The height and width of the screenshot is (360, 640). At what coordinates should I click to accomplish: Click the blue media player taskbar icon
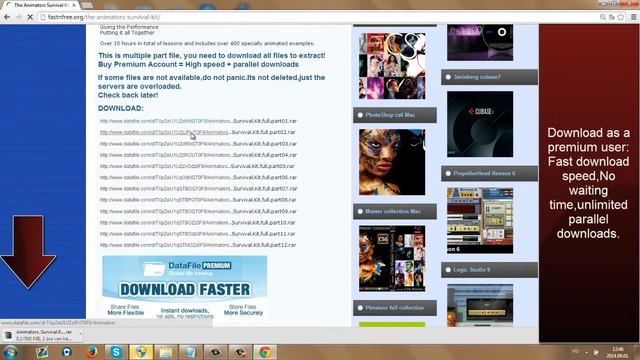click(x=67, y=352)
